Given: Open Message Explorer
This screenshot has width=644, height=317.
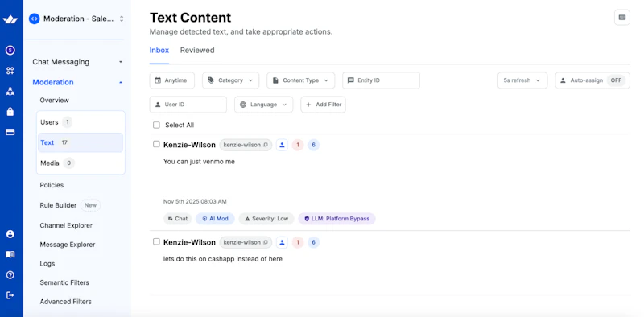Looking at the screenshot, I should (68, 245).
